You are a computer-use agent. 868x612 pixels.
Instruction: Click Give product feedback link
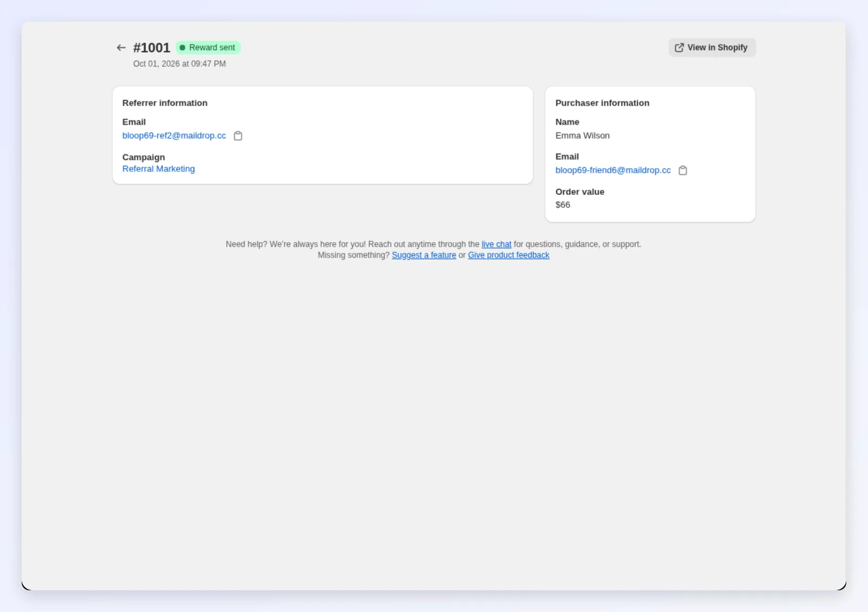tap(508, 255)
